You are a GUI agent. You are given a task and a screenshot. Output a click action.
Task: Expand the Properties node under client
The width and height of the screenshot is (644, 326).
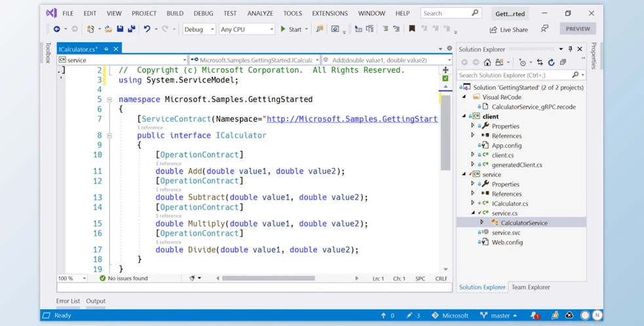pyautogui.click(x=472, y=126)
